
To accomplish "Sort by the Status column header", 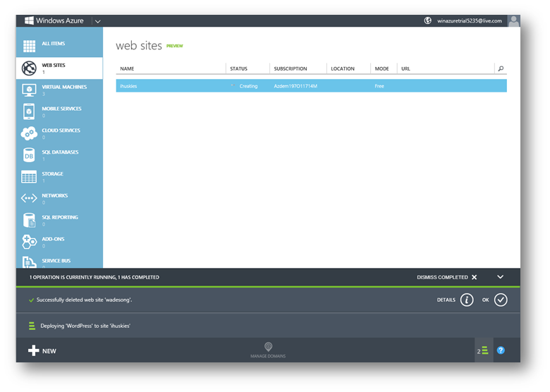I will click(238, 68).
